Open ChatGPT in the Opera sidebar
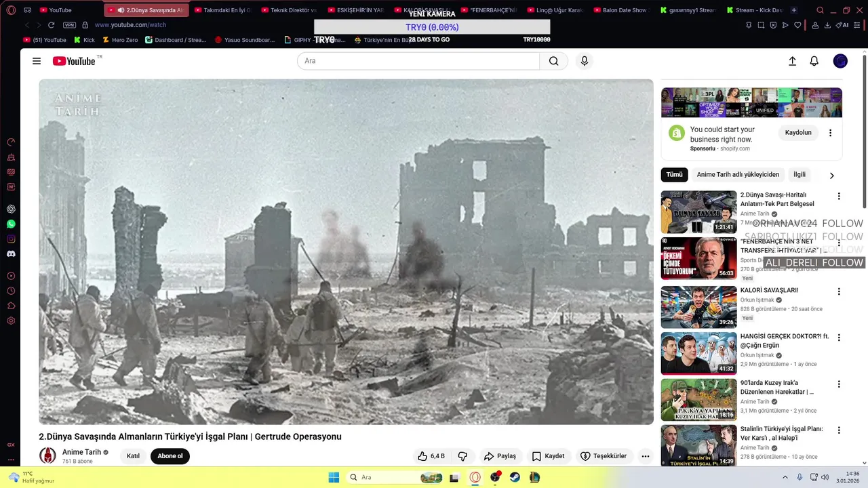 [x=11, y=209]
